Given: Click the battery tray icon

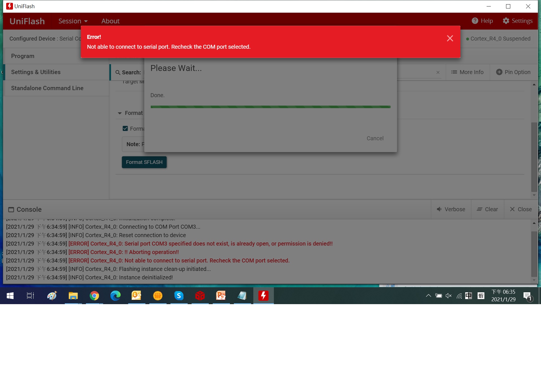Looking at the screenshot, I should tap(438, 296).
